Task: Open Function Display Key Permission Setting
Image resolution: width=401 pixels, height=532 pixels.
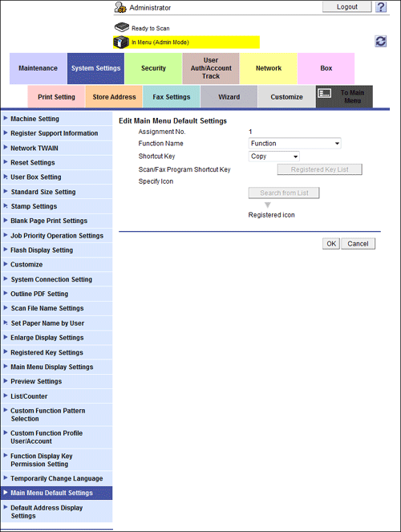Action: 57,460
